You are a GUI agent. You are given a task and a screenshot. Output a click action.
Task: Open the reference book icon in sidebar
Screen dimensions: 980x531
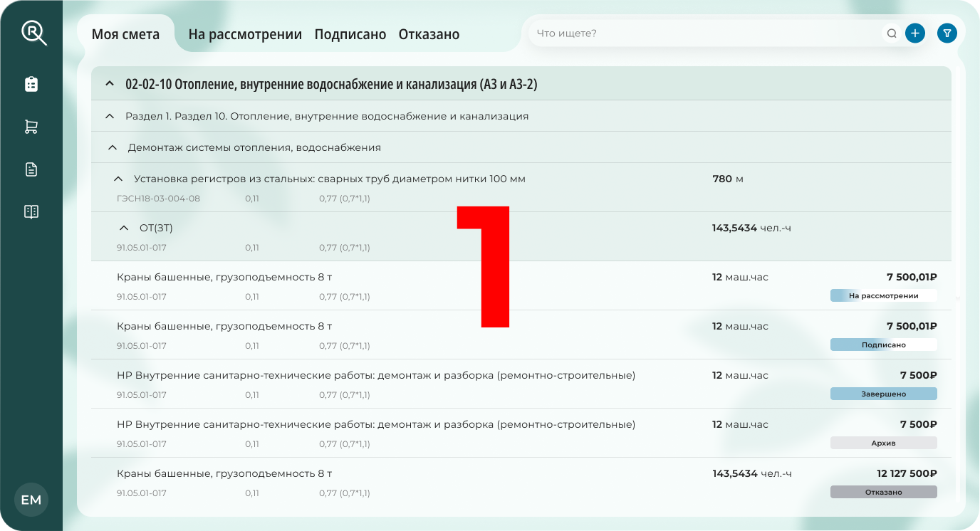tap(31, 211)
